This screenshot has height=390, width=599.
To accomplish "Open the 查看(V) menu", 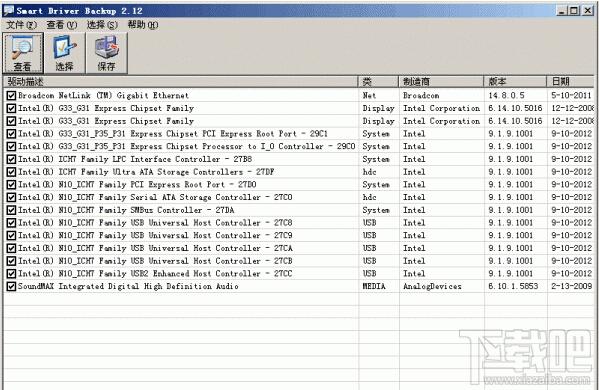I will [62, 25].
